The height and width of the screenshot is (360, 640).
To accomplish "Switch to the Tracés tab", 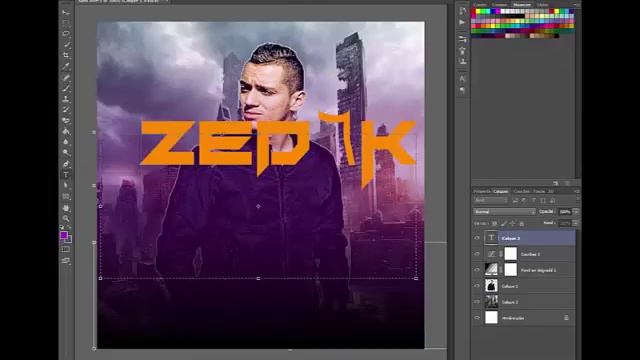I will pos(539,191).
